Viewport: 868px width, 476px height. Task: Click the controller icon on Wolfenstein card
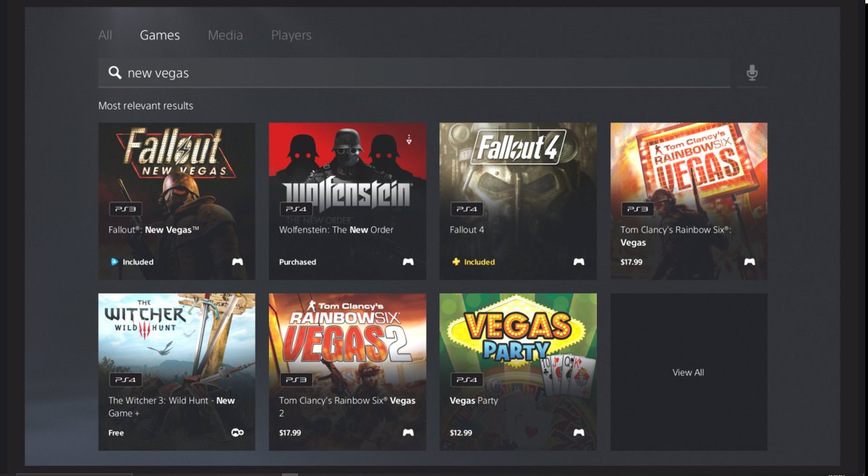coord(408,262)
